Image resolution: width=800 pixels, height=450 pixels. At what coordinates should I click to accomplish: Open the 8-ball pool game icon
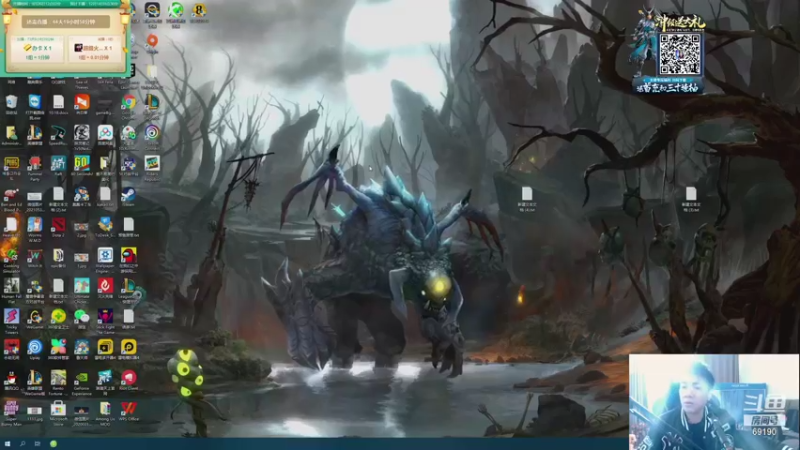coord(199,9)
